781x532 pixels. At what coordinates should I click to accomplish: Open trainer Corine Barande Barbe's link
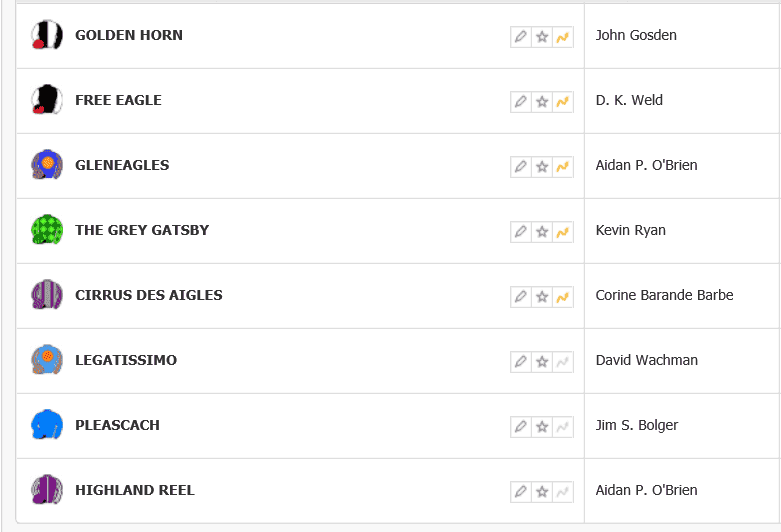(x=664, y=295)
